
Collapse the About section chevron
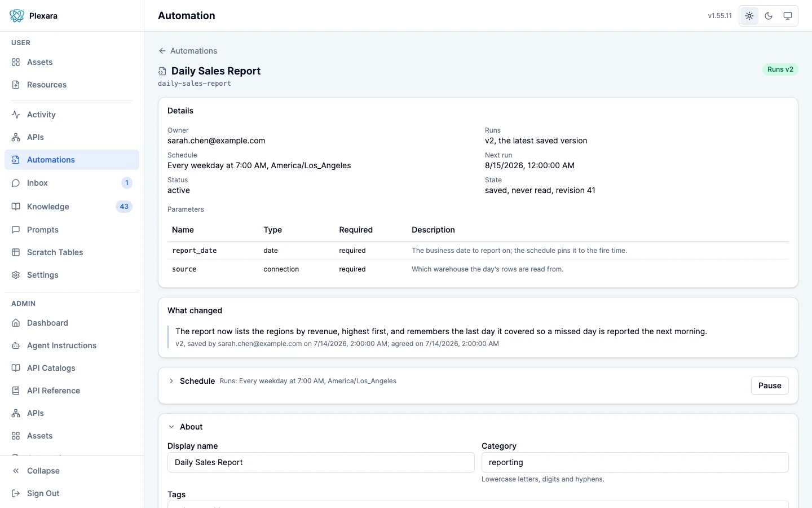coord(171,427)
